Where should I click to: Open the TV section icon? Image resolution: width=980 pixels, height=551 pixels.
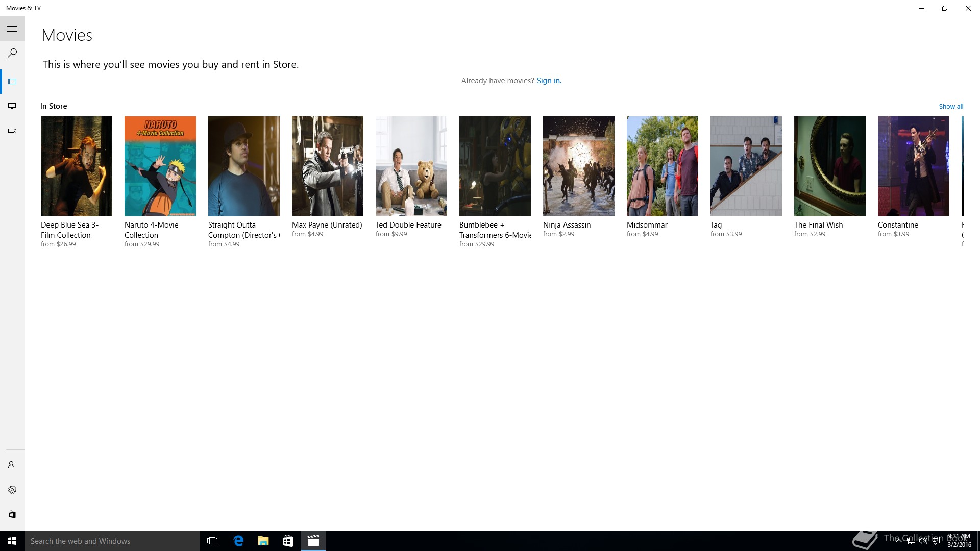pyautogui.click(x=12, y=106)
